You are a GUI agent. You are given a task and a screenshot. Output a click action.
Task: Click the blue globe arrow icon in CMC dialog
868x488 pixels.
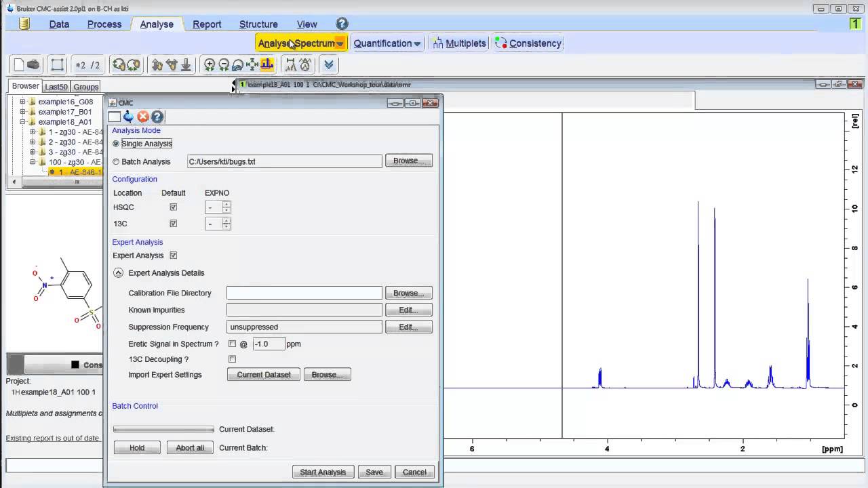pos(129,117)
